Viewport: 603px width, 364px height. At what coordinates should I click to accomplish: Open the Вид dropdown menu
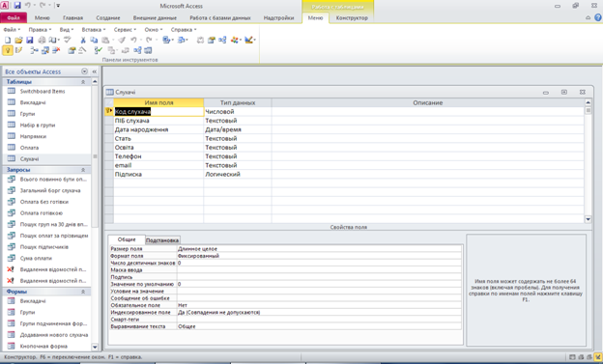tap(67, 30)
